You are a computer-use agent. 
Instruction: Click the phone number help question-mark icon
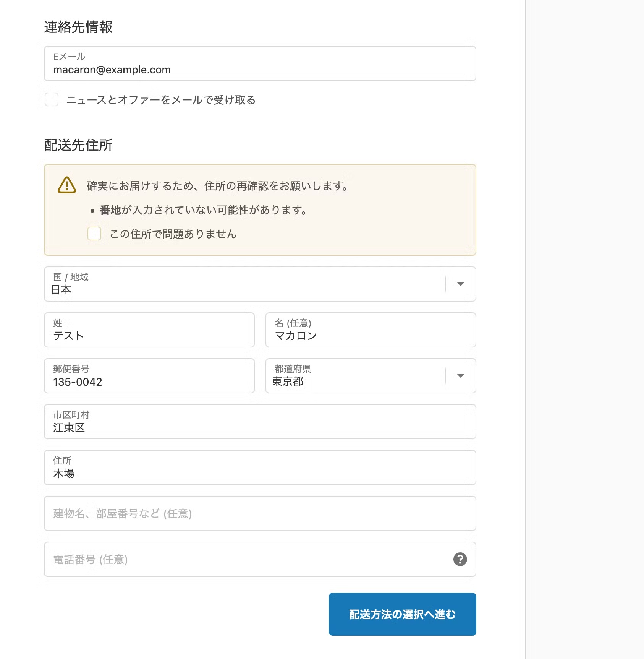[x=460, y=559]
